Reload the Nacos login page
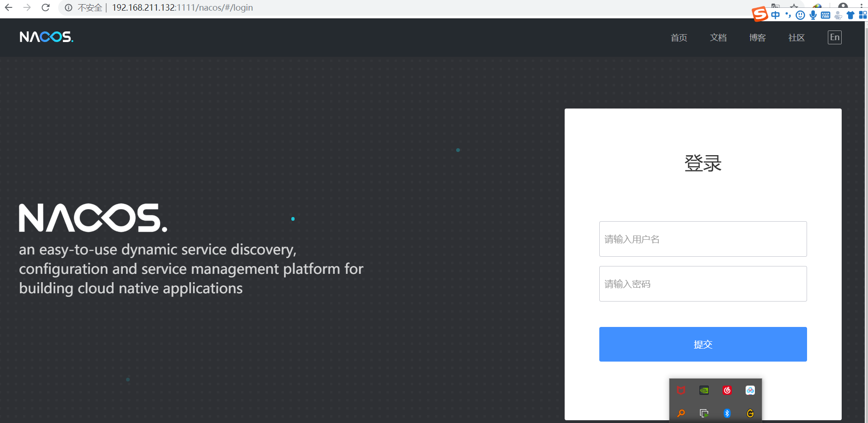 pyautogui.click(x=45, y=7)
